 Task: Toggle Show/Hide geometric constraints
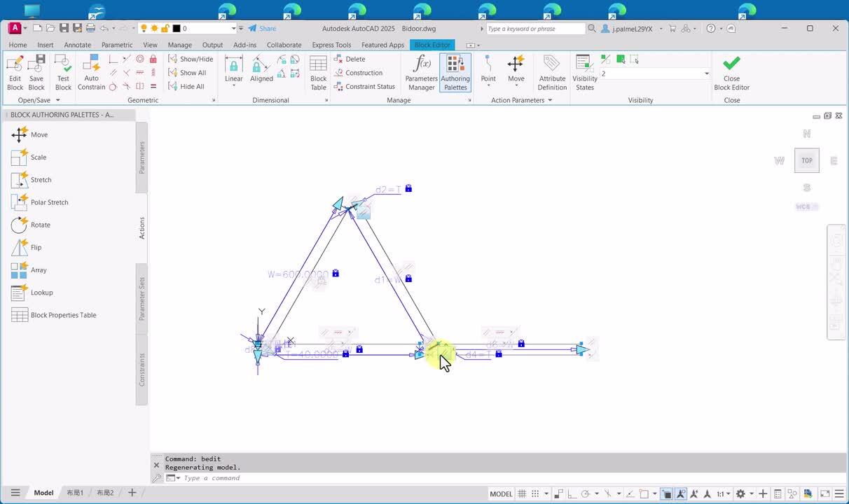click(x=191, y=59)
